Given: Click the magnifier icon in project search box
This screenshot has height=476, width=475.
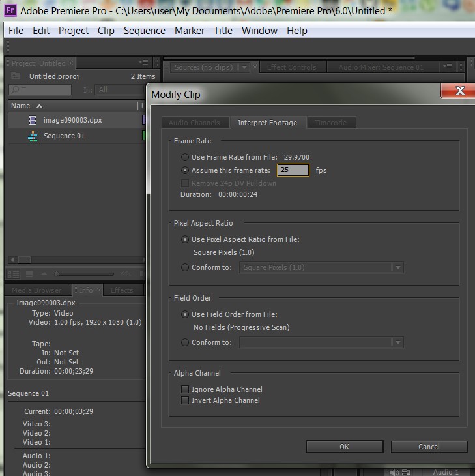Looking at the screenshot, I should pos(15,89).
